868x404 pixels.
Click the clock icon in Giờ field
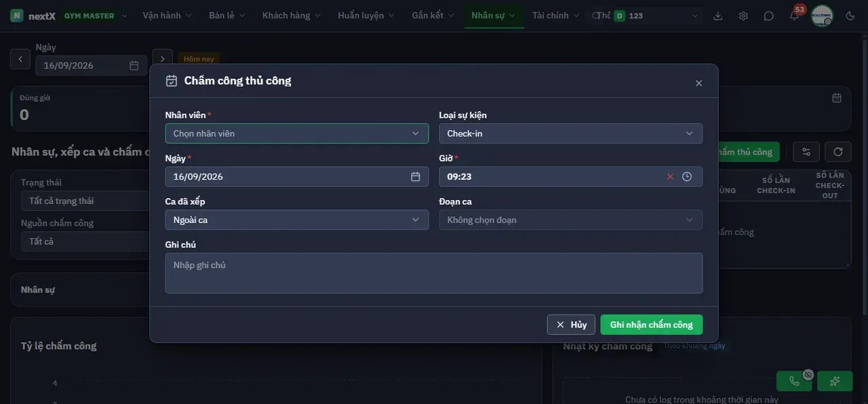coord(687,176)
